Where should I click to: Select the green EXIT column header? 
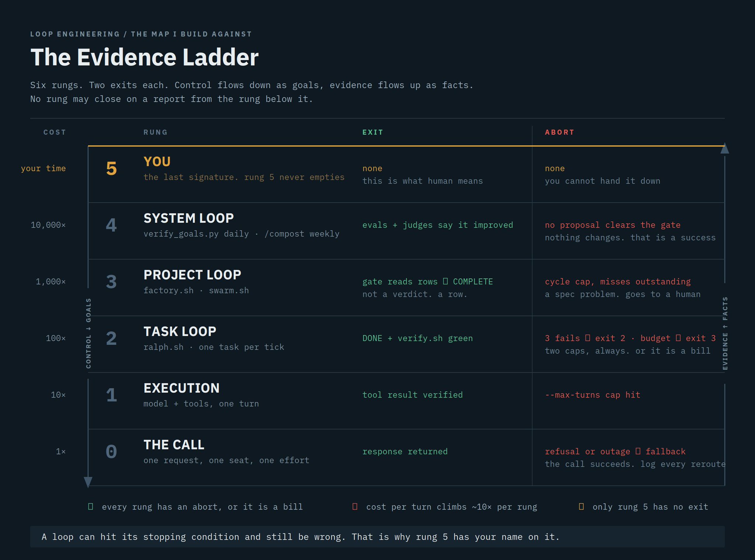click(x=373, y=132)
